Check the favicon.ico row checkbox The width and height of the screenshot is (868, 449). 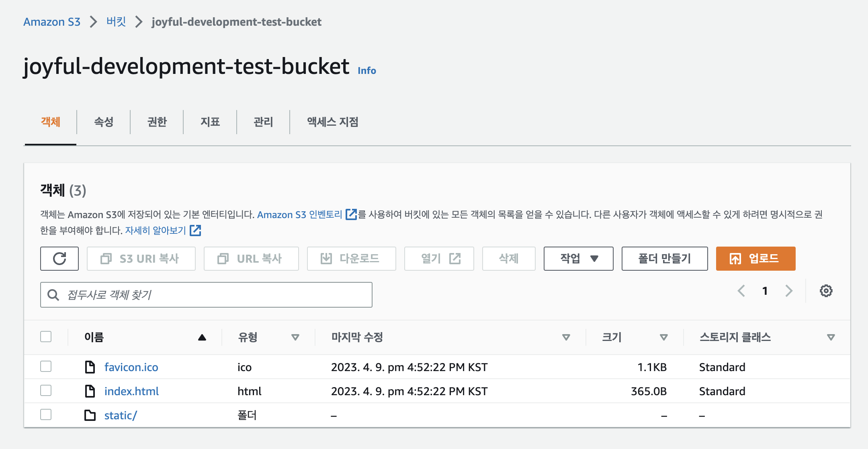tap(46, 366)
